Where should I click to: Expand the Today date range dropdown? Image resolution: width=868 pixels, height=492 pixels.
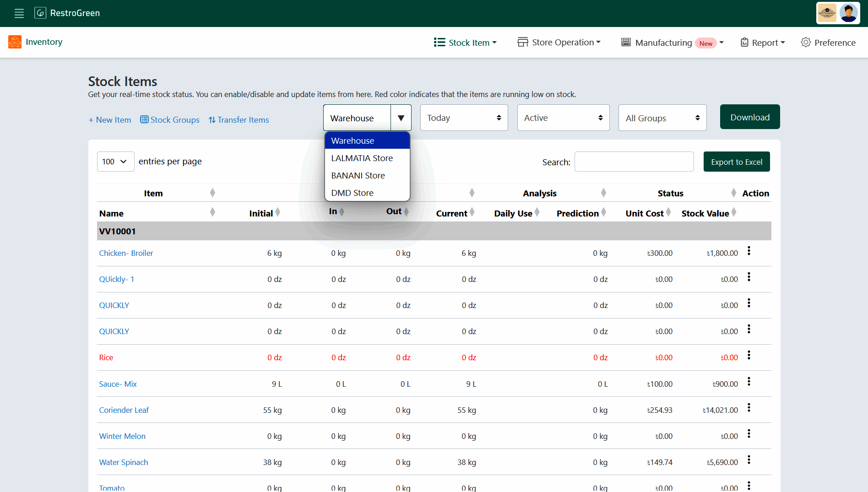click(464, 118)
